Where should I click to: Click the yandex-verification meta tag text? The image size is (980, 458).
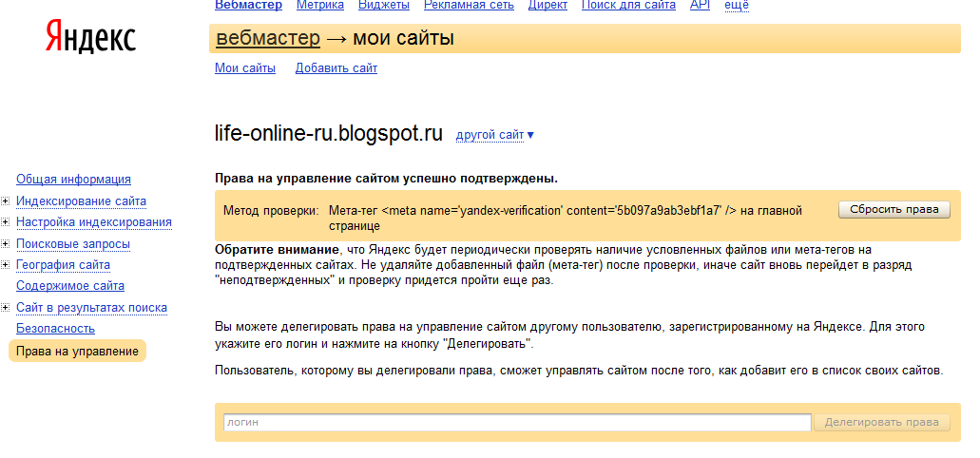565,218
